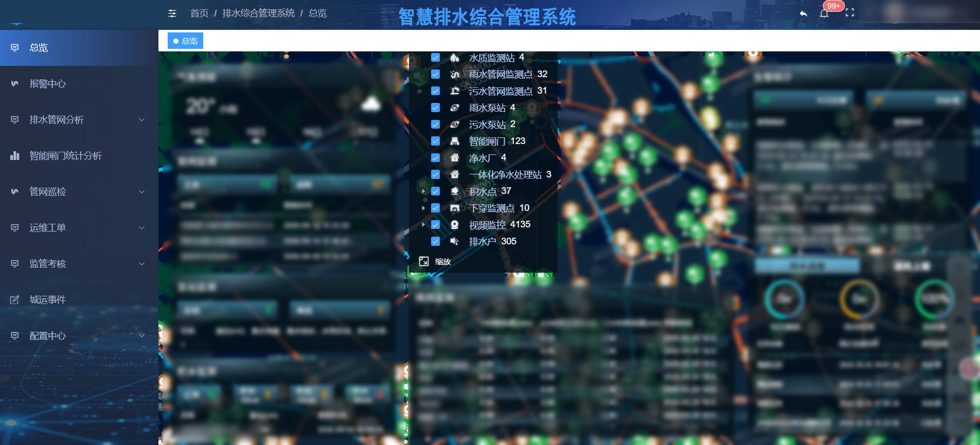Click the 污水泵站 pump icon
This screenshot has width=980, height=445.
coord(455,124)
